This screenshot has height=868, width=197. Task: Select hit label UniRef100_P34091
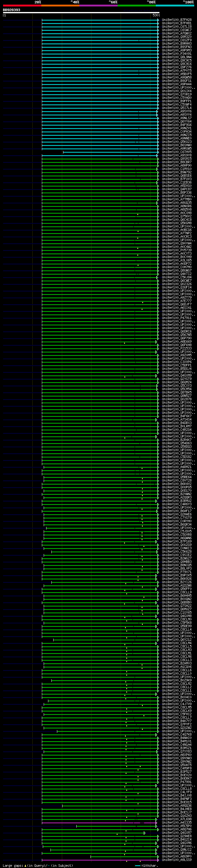(x=177, y=54)
